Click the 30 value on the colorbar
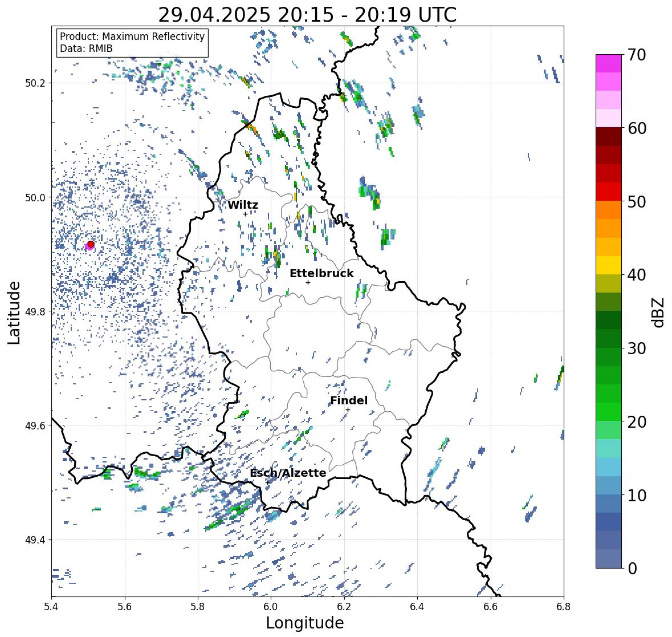This screenshot has height=637, width=672. 637,348
